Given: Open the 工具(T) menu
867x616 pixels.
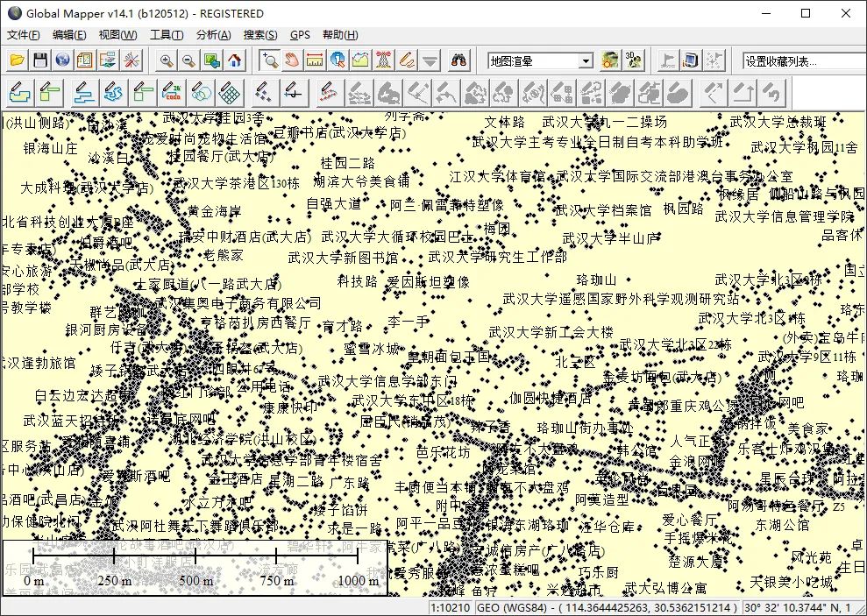Looking at the screenshot, I should [x=167, y=35].
